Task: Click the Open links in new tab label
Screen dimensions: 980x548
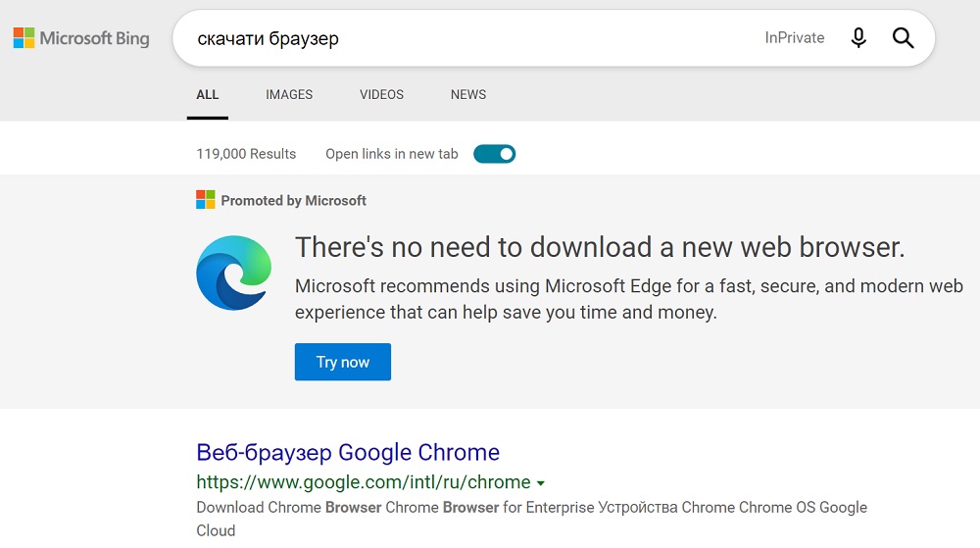Action: [x=392, y=154]
